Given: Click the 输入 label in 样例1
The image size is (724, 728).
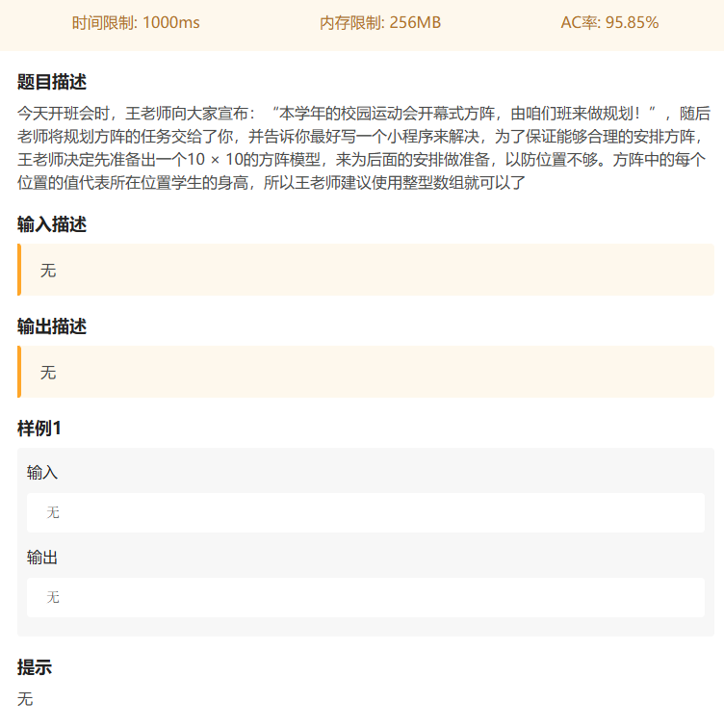Looking at the screenshot, I should [42, 473].
